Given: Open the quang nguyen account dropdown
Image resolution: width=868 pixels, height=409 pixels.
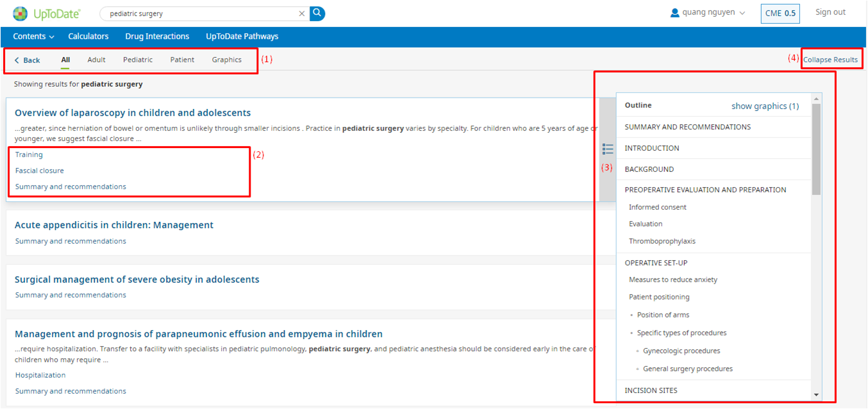Looking at the screenshot, I should click(x=713, y=13).
